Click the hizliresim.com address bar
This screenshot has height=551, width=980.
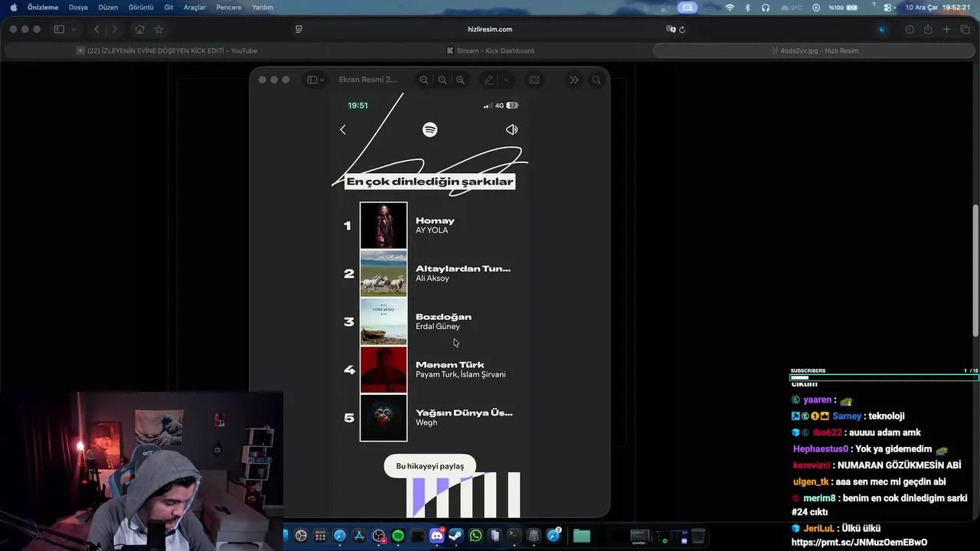point(490,29)
